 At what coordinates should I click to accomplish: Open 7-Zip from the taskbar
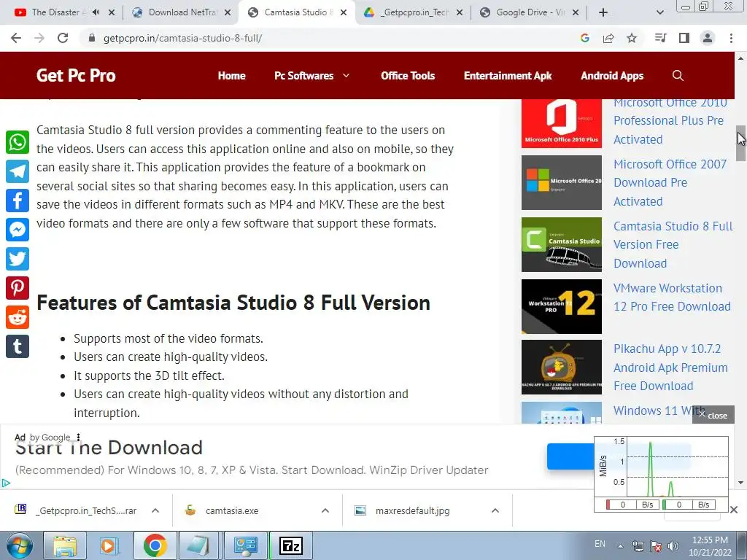pos(291,545)
